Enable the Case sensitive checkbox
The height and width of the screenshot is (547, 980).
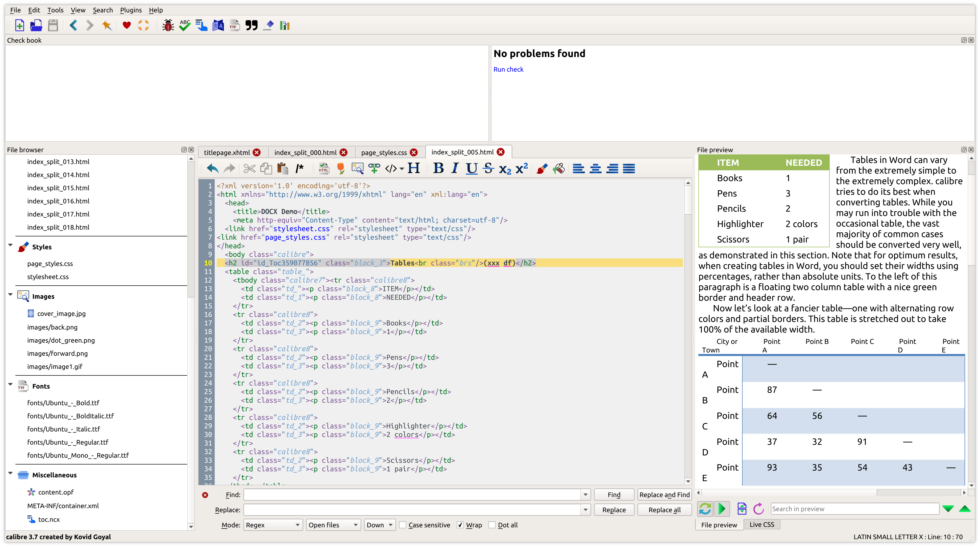(x=403, y=525)
